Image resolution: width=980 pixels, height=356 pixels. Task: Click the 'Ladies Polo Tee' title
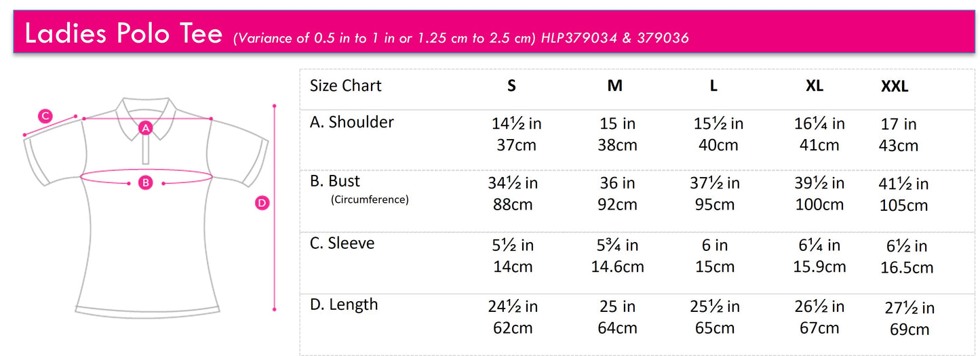[x=123, y=33]
